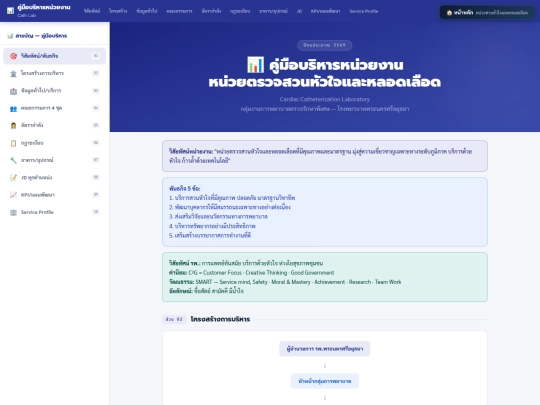Click mission item 1 บริการสวนหัวใจที่มีคุณภาพ
This screenshot has height=405, width=540.
click(232, 198)
